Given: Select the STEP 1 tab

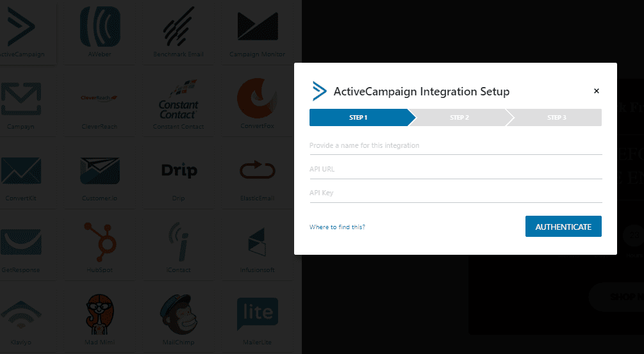Looking at the screenshot, I should click(359, 117).
